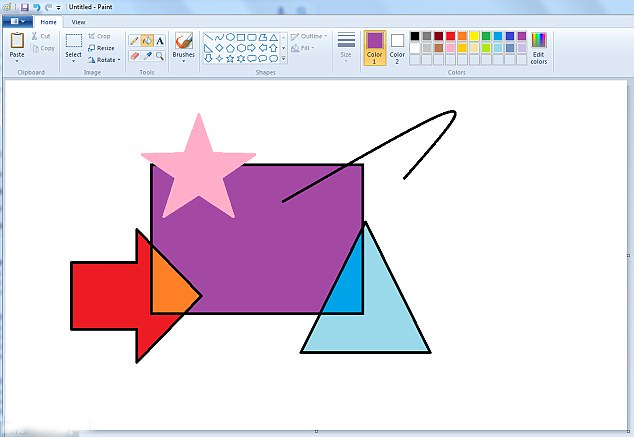634x437 pixels.
Task: Switch to Color 2 as active color
Action: (397, 47)
